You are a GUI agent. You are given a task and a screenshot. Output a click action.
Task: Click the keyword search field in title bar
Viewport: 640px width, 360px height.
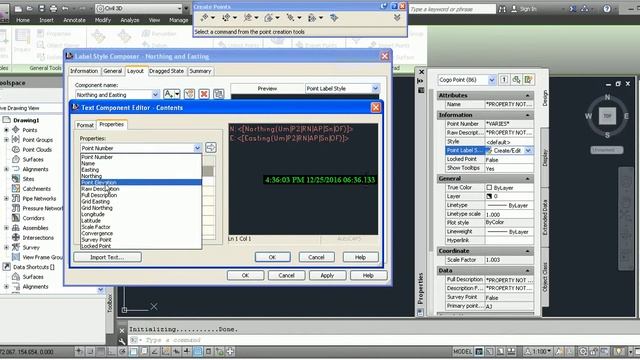452,9
